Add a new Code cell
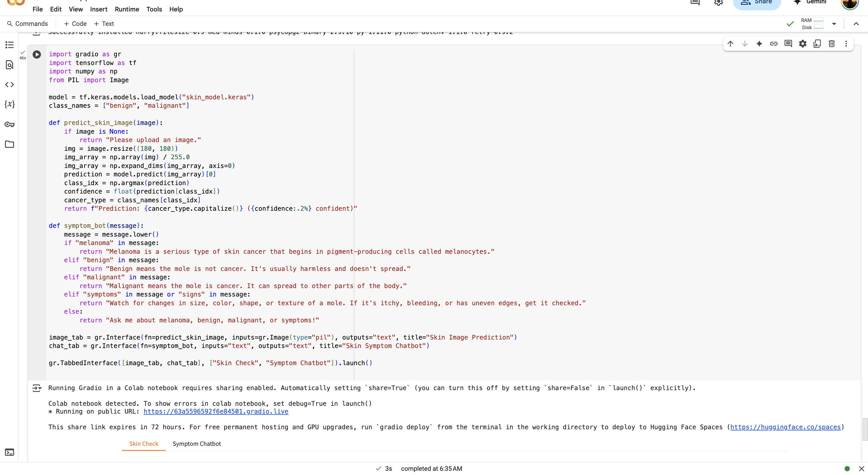 [75, 24]
